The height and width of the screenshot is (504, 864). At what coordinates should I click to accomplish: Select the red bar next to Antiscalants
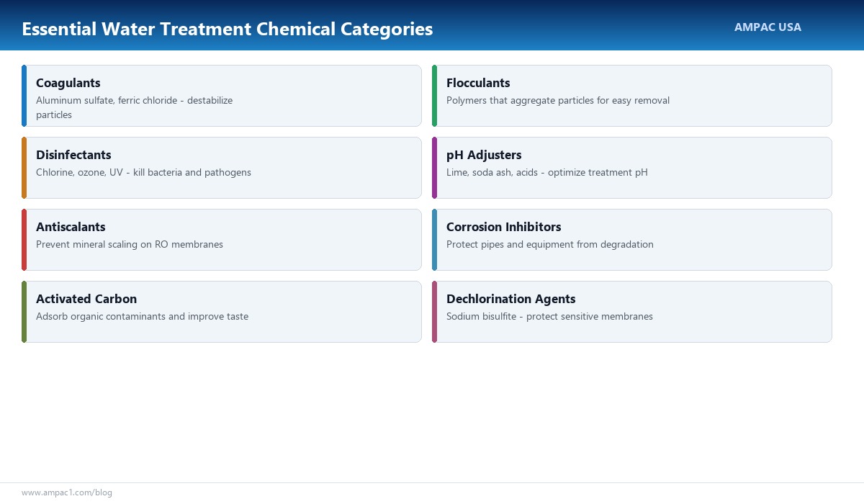tap(24, 239)
